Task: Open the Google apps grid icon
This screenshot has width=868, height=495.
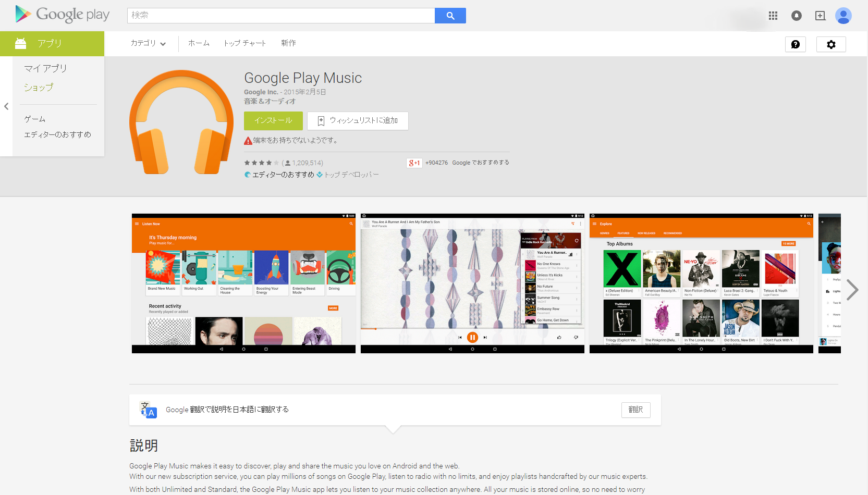Action: coord(773,16)
